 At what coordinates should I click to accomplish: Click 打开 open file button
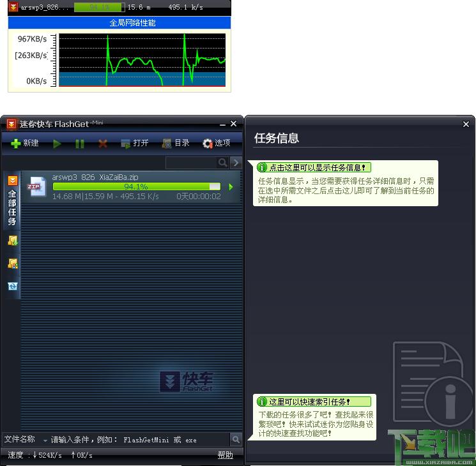pos(134,143)
